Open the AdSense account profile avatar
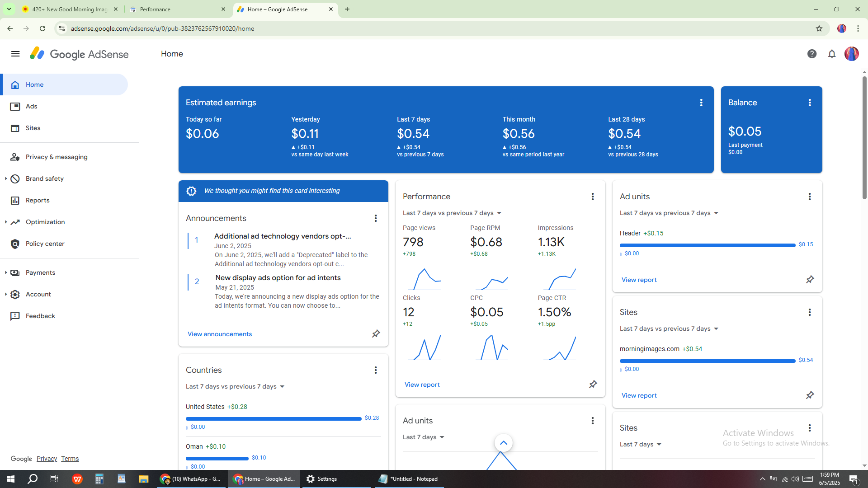This screenshot has height=488, width=868. (852, 54)
